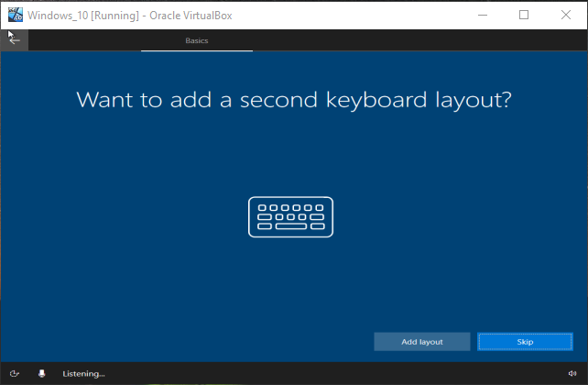Close the VirtualBox VM window
Image resolution: width=588 pixels, height=385 pixels.
tap(566, 15)
